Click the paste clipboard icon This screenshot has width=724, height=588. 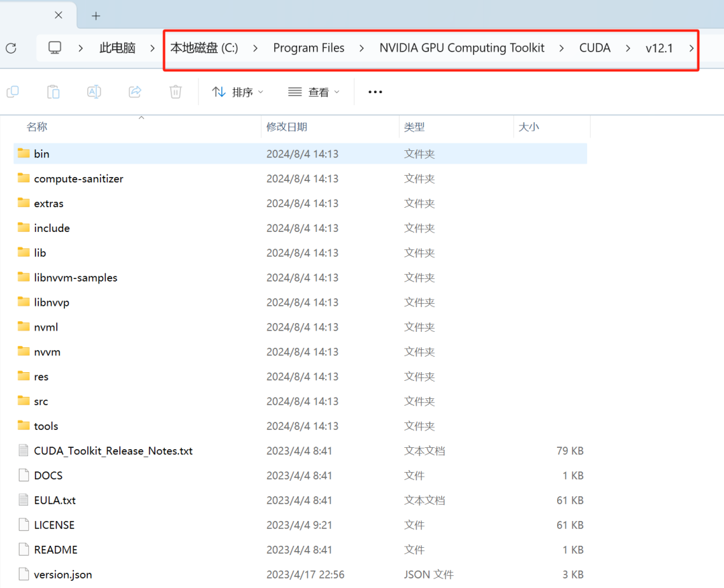pyautogui.click(x=54, y=92)
